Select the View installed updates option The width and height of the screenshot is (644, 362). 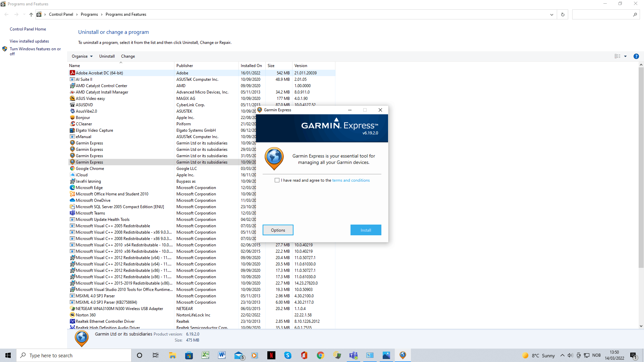tap(29, 41)
